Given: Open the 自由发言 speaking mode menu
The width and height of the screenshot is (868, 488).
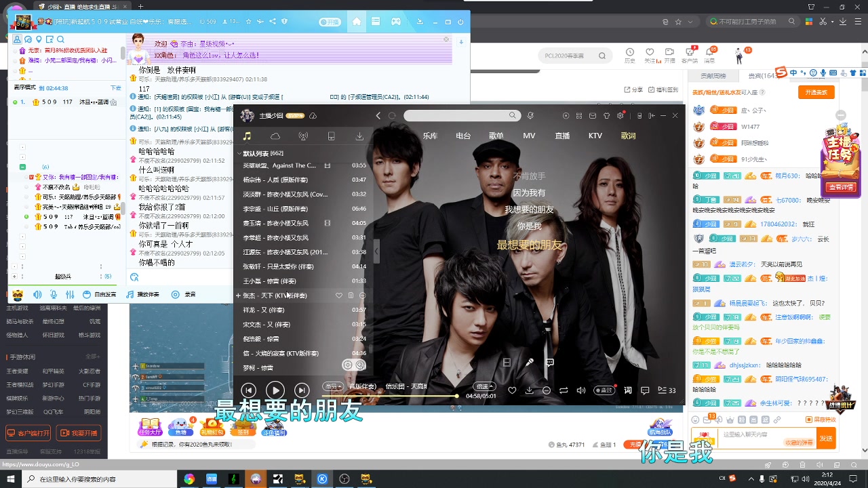Looking at the screenshot, I should point(99,295).
